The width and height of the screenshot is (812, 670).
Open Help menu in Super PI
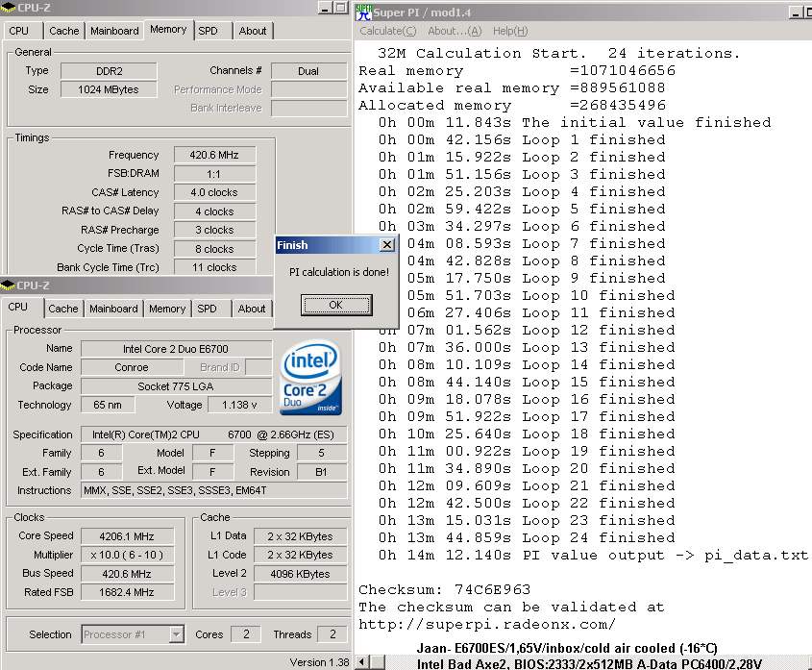tap(510, 31)
